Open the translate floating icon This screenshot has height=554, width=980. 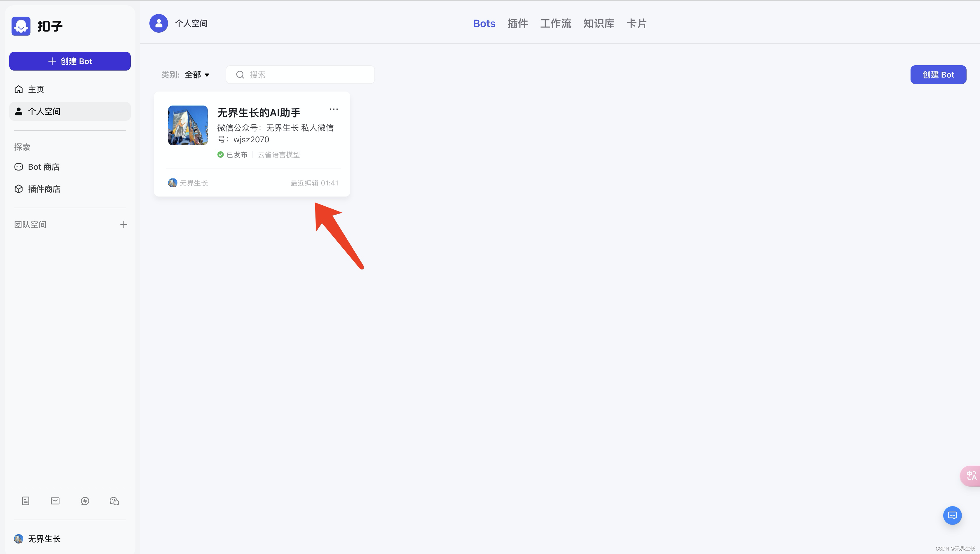[971, 476]
